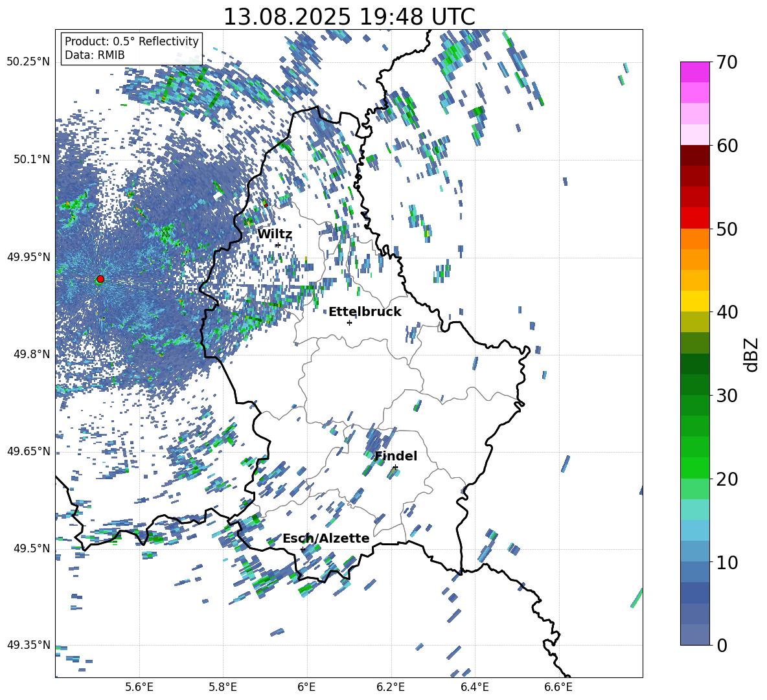Click the Esch/Alzette city label
767x700 pixels.
pyautogui.click(x=326, y=538)
